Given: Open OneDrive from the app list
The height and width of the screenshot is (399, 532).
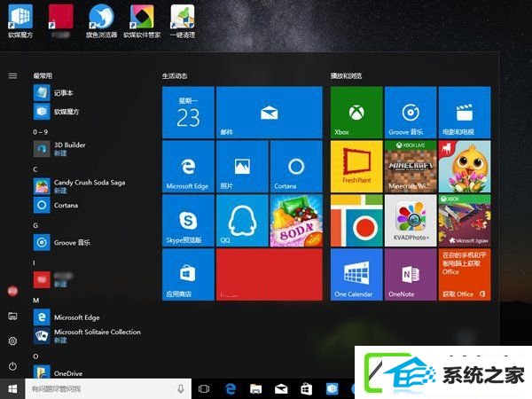Looking at the screenshot, I should point(58,372).
